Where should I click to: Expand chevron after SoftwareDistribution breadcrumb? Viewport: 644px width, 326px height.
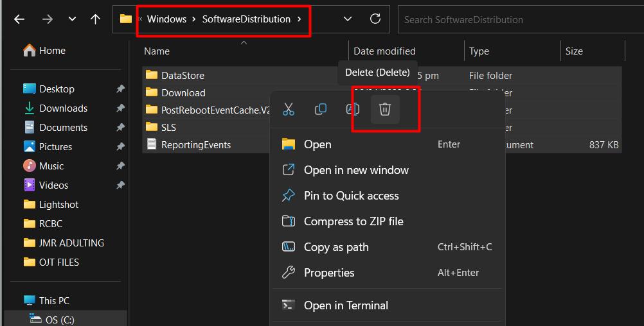[300, 19]
